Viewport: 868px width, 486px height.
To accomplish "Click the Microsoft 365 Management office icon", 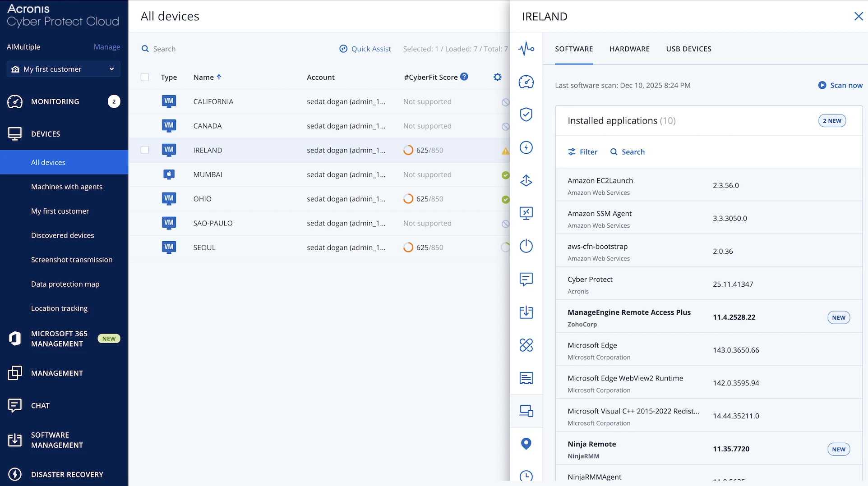I will (15, 339).
